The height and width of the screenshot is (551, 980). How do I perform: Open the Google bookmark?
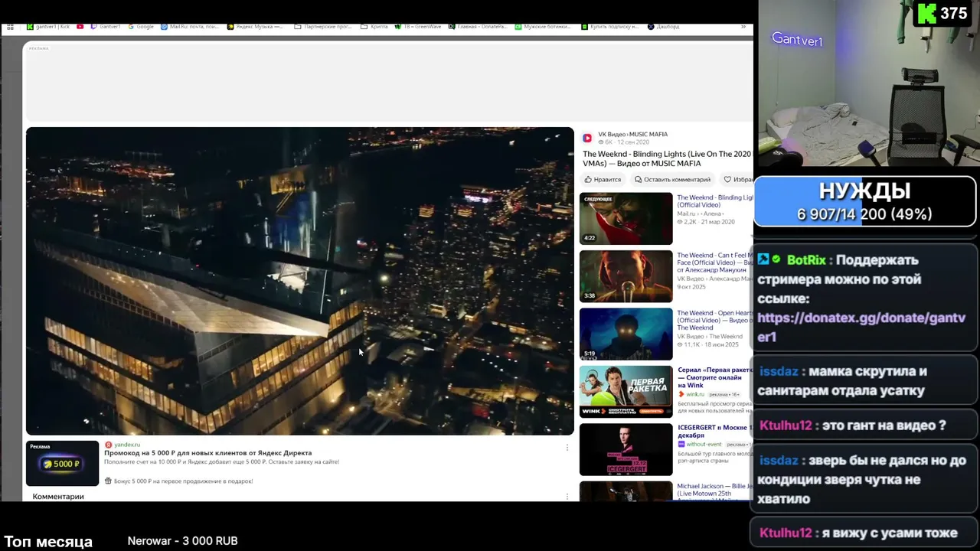point(141,27)
